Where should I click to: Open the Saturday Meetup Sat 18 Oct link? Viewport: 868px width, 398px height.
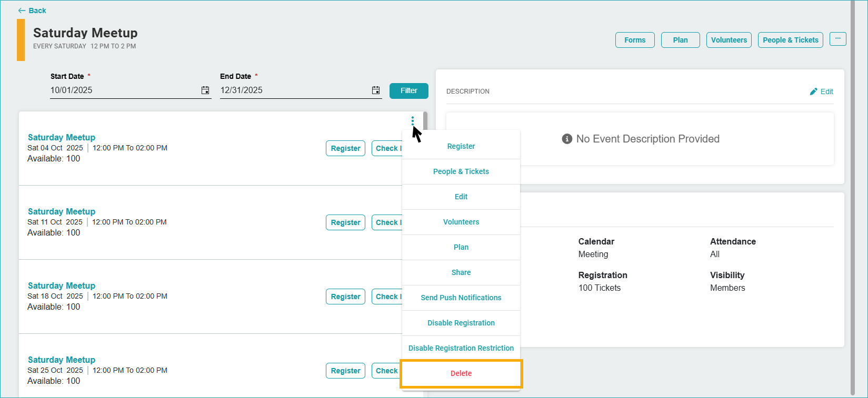click(62, 285)
